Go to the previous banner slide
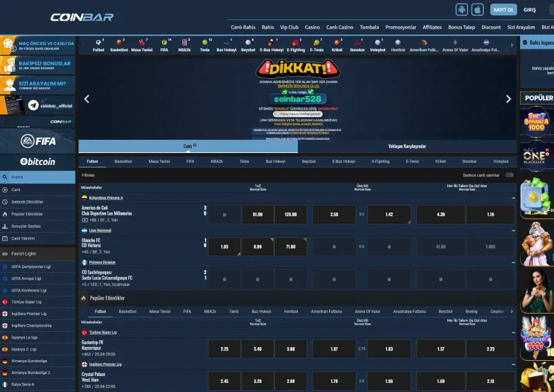 click(87, 99)
